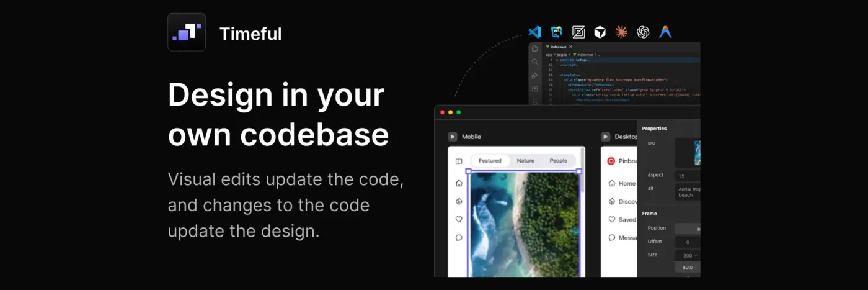Screen dimensions: 868x290
Task: Click the heart icon in Mobile frame
Action: [459, 219]
